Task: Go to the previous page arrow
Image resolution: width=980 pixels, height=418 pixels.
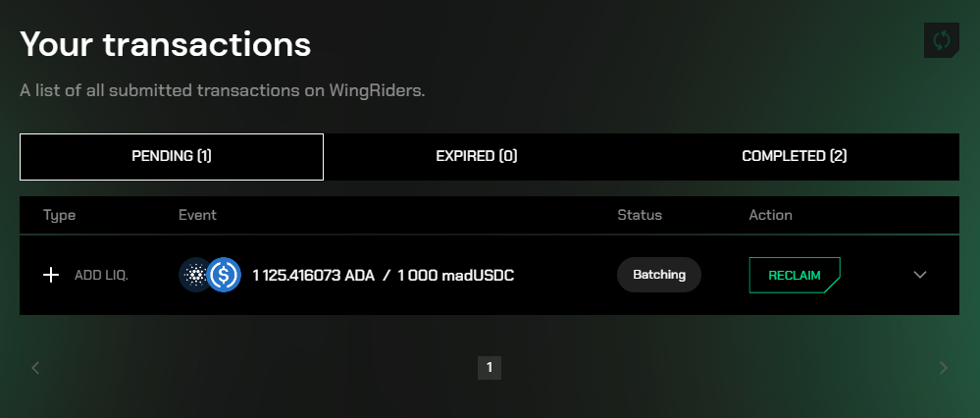Action: pos(35,368)
